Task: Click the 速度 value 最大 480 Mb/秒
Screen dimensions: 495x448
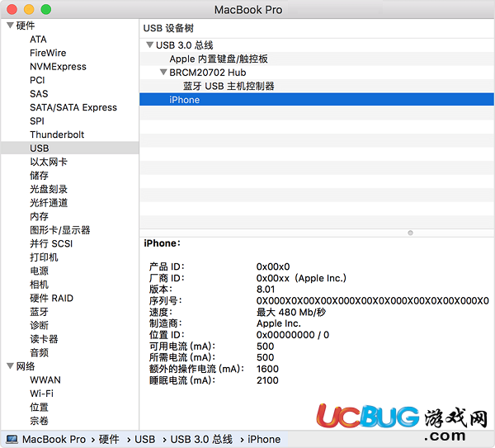Action: point(290,312)
